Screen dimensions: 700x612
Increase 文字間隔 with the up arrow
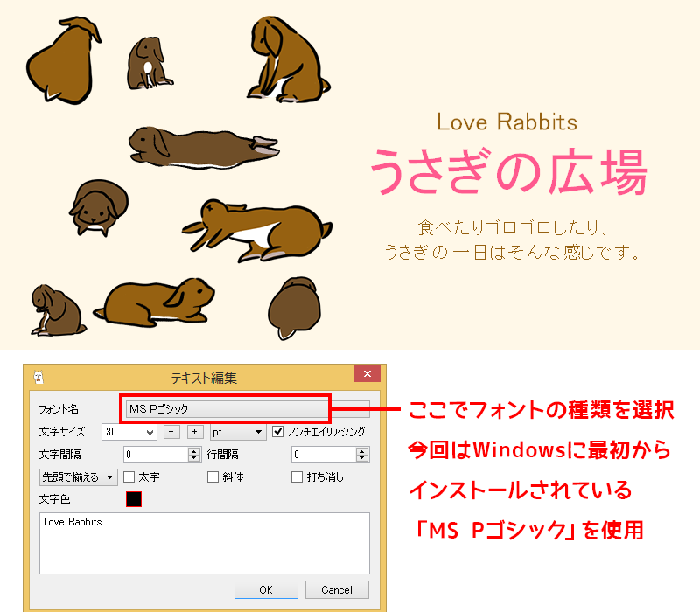click(x=193, y=451)
